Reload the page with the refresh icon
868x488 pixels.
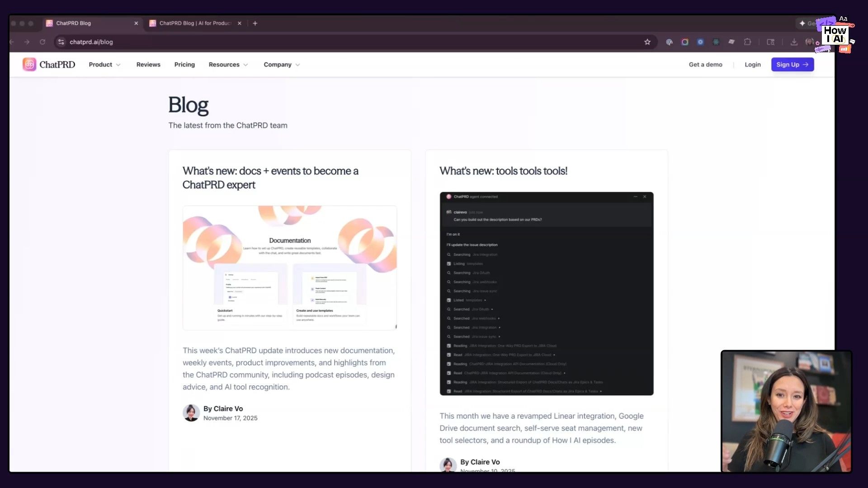point(42,42)
